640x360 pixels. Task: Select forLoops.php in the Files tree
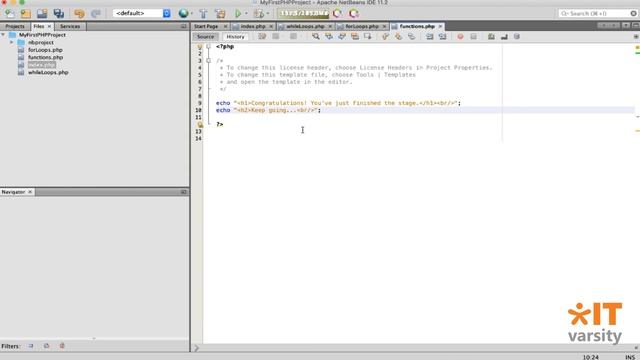pos(45,50)
